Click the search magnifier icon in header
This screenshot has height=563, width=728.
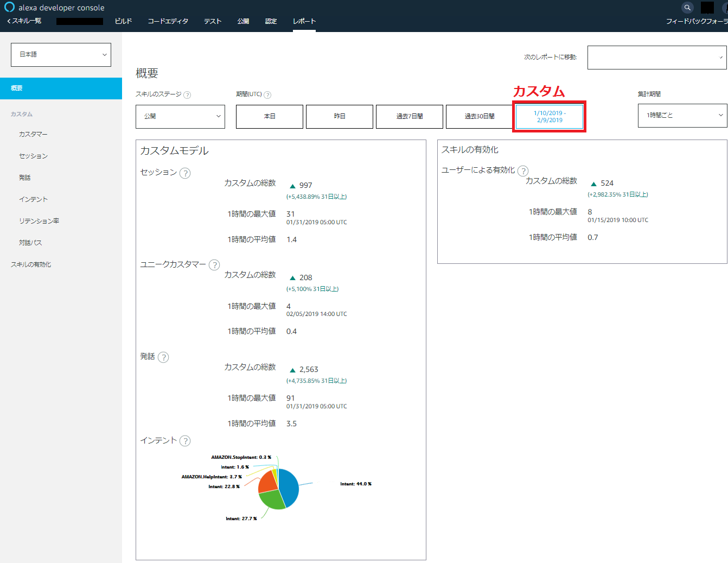point(687,8)
